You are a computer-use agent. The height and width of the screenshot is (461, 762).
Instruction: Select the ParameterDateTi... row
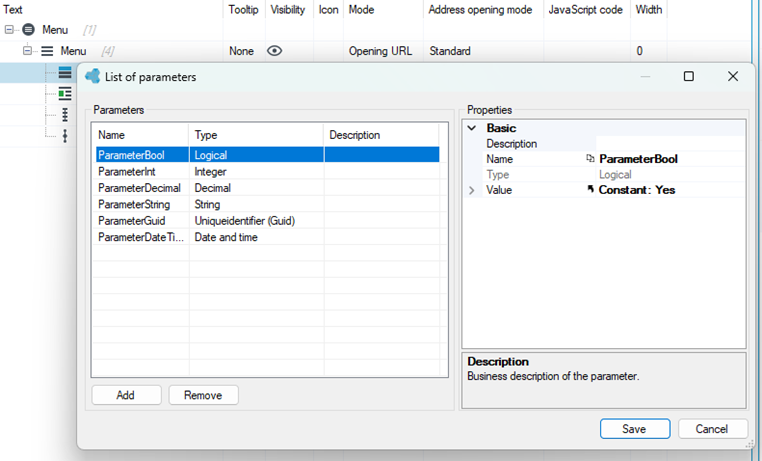(x=267, y=237)
